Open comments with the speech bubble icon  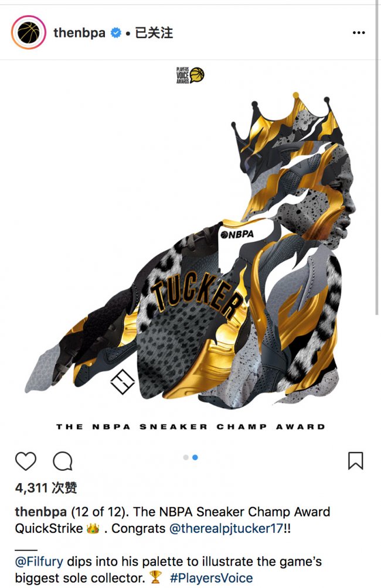click(x=62, y=461)
